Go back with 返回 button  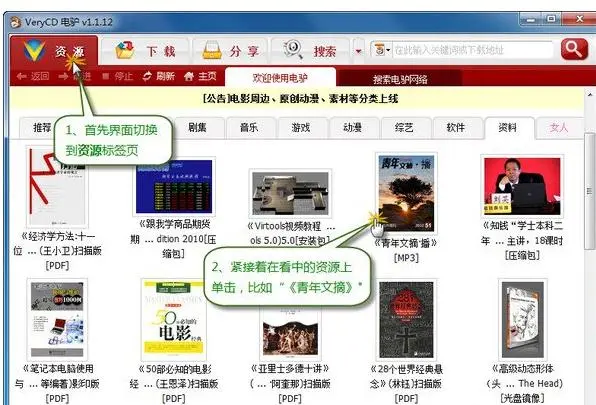coord(33,76)
